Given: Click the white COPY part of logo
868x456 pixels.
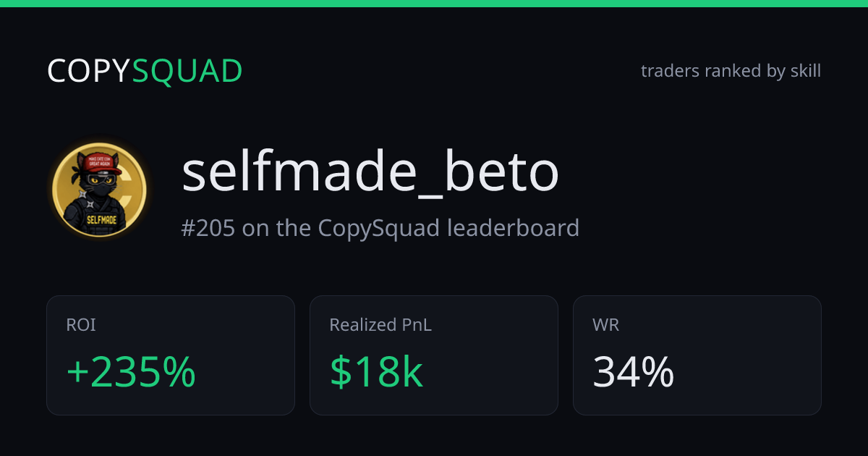Looking at the screenshot, I should point(88,71).
